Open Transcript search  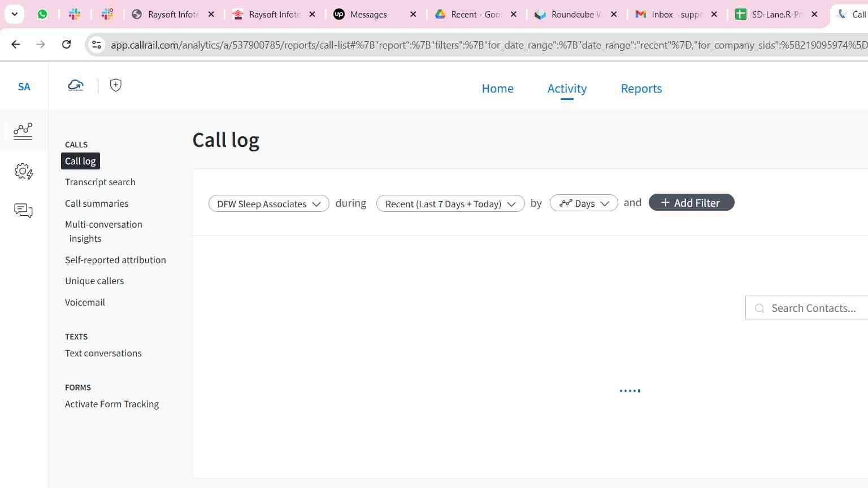coord(100,182)
